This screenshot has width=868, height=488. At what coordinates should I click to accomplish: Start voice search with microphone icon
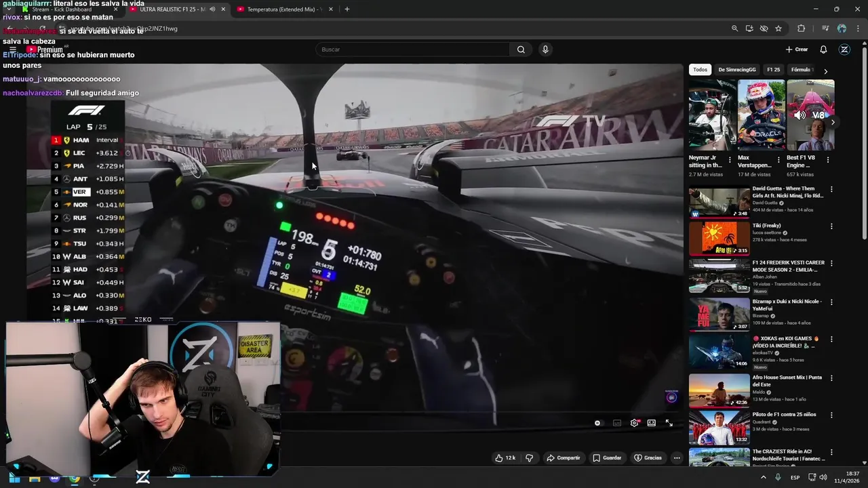point(545,49)
